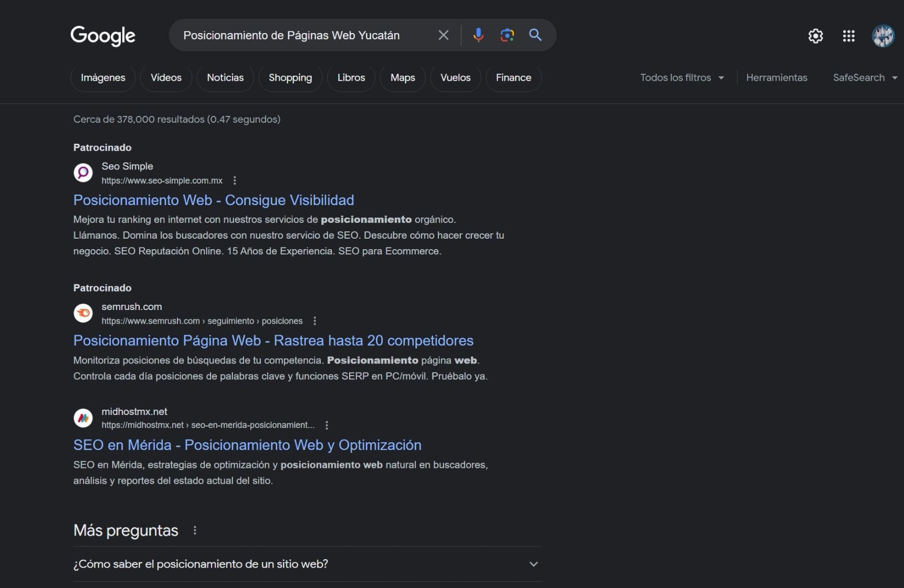Switch to Shopping tab
This screenshot has height=588, width=904.
pyautogui.click(x=290, y=78)
